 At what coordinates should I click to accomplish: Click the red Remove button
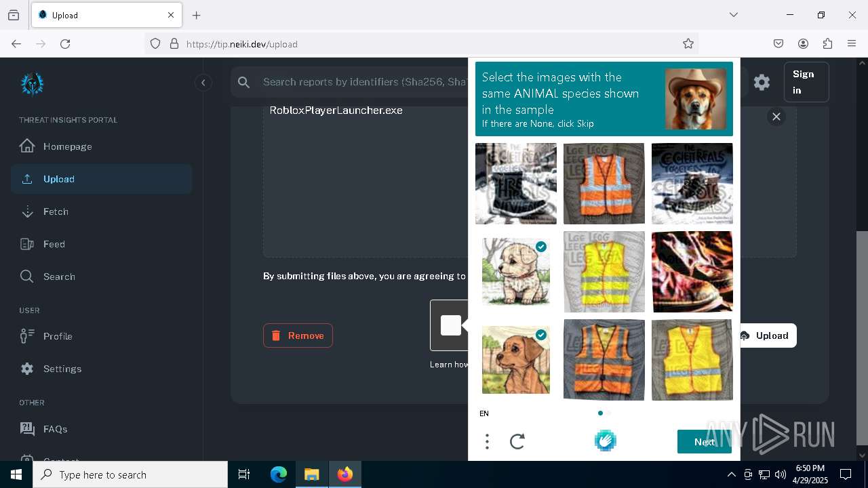click(x=298, y=335)
